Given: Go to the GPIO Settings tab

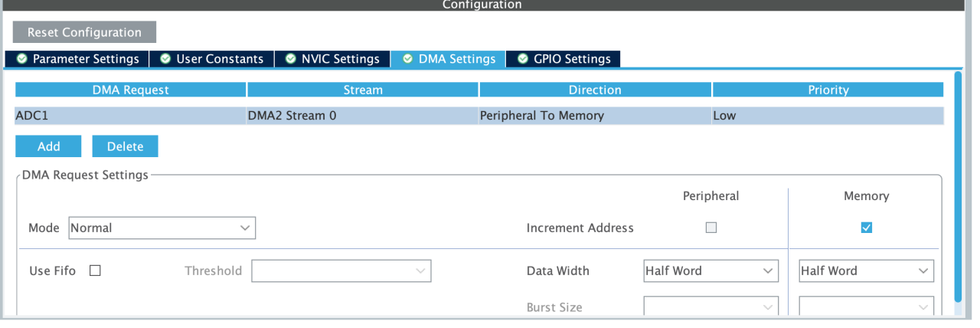Looking at the screenshot, I should (563, 59).
